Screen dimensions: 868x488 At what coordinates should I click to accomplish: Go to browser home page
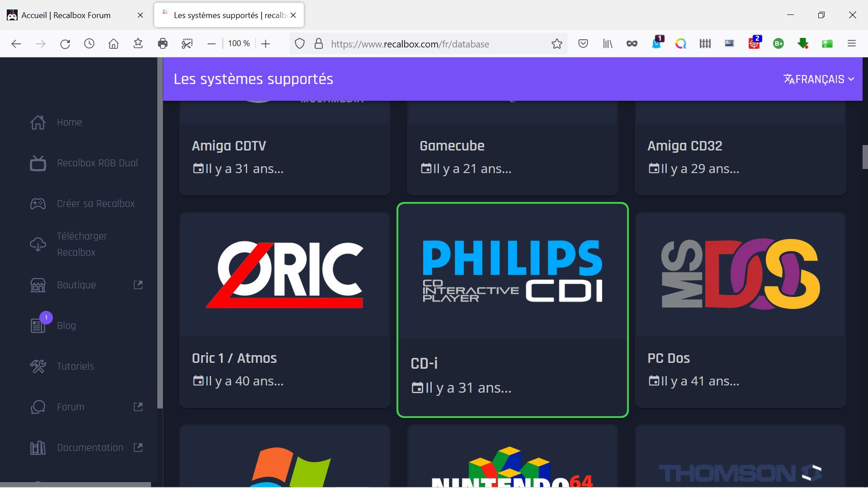click(x=113, y=44)
